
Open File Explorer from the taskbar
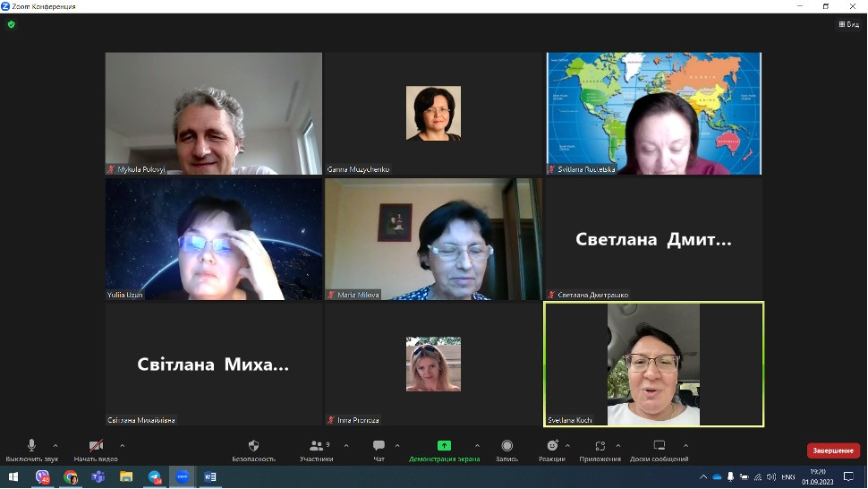coord(126,476)
